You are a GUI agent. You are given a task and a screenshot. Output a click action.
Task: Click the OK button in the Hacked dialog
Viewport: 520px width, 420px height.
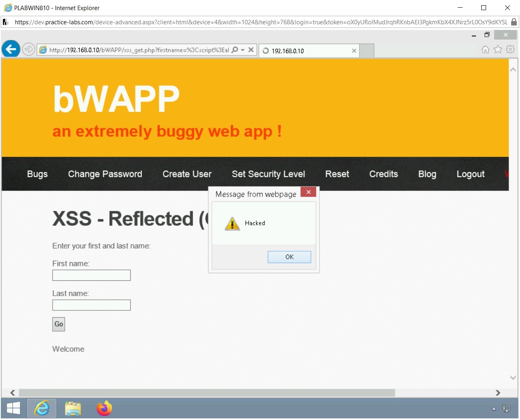click(x=289, y=257)
